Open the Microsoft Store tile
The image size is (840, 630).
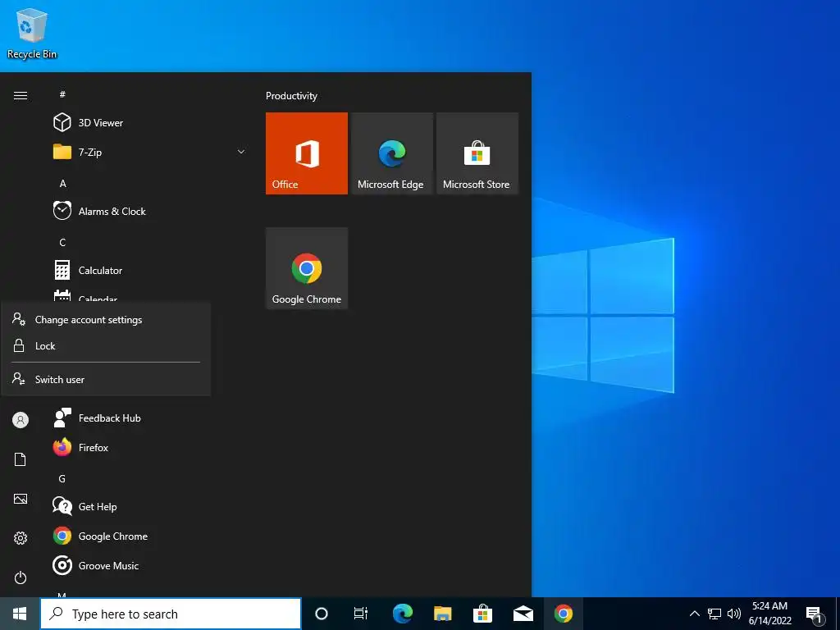coord(477,153)
